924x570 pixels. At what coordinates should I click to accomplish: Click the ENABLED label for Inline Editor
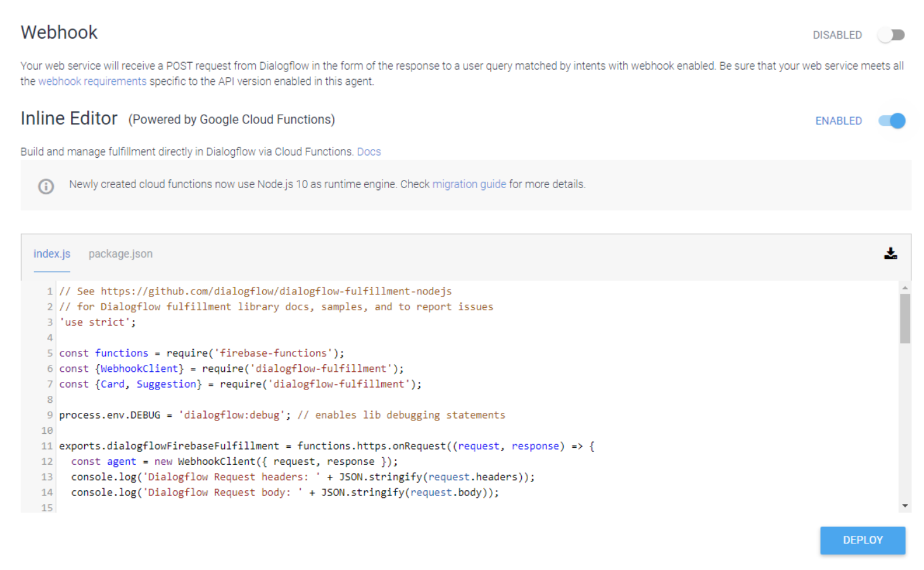click(x=839, y=120)
